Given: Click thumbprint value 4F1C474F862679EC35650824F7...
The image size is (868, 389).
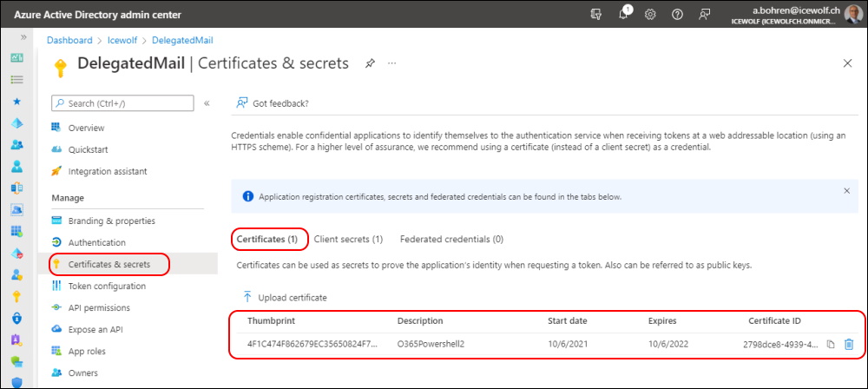Looking at the screenshot, I should pos(312,344).
